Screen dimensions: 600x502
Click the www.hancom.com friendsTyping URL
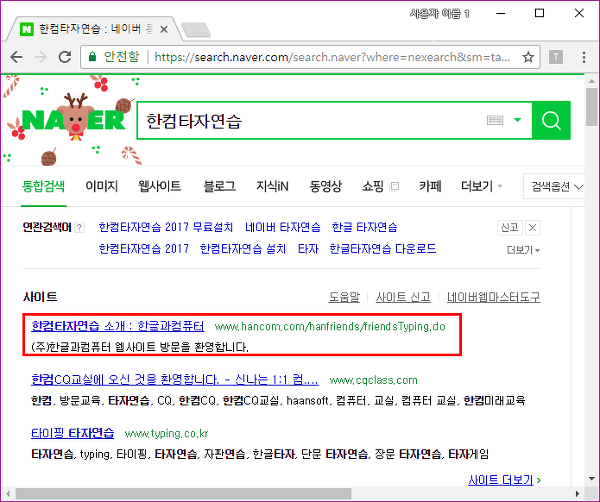click(x=330, y=326)
